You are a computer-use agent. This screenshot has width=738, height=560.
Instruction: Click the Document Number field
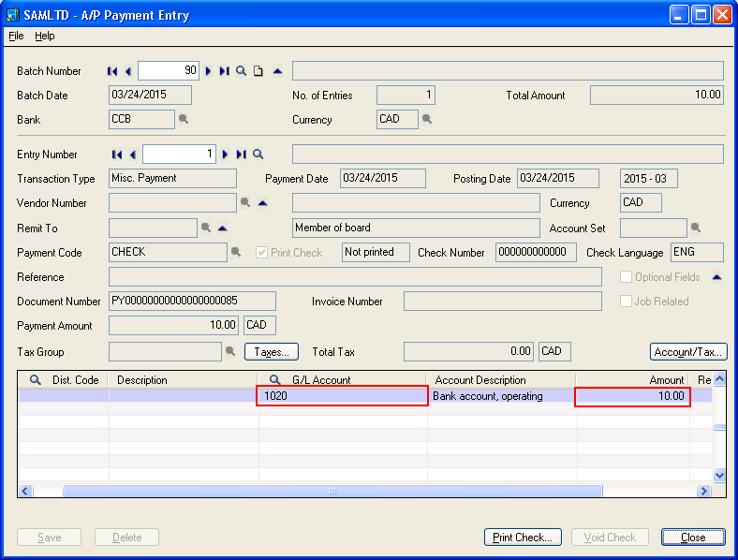tap(193, 302)
